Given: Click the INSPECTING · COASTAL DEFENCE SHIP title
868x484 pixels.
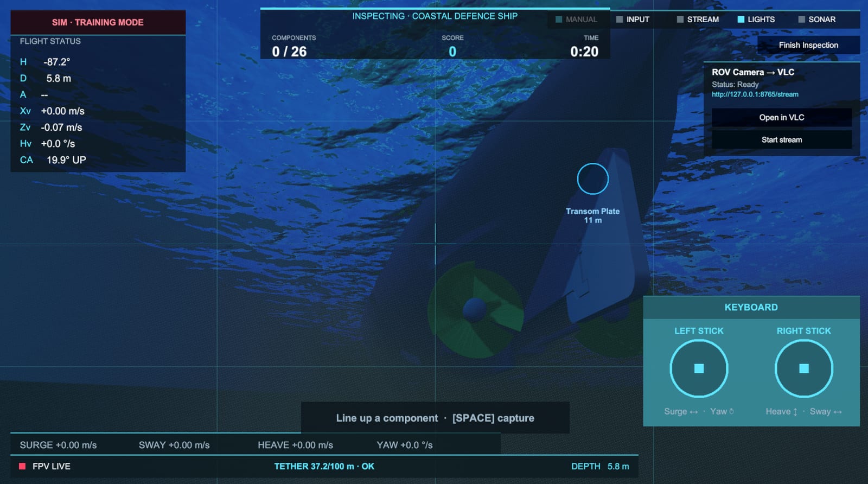Looking at the screenshot, I should tap(435, 16).
